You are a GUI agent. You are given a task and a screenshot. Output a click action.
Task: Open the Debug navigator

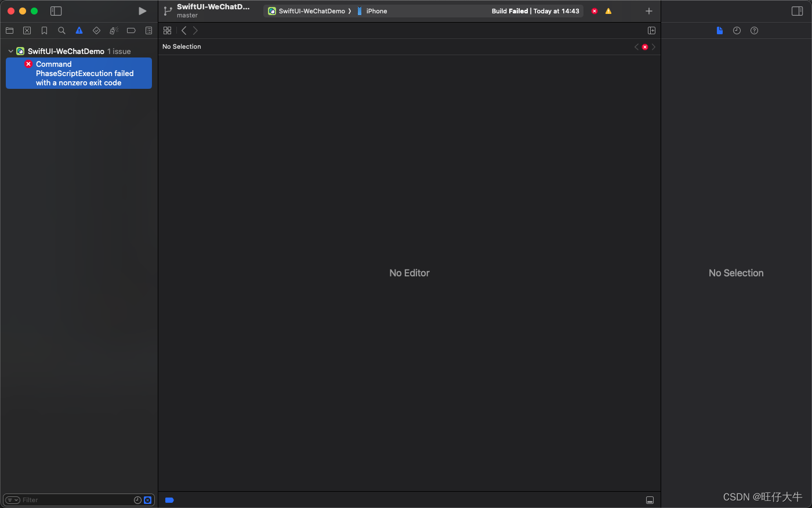coord(114,30)
